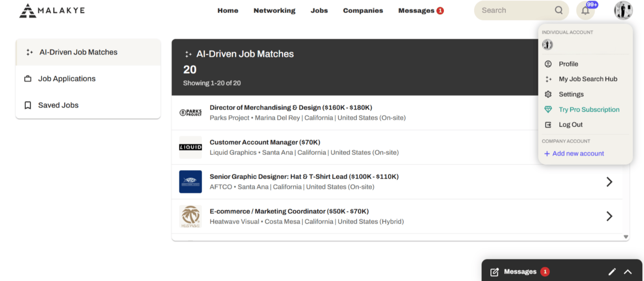Open E-commerce / Marketing Coordinator job

(x=289, y=211)
